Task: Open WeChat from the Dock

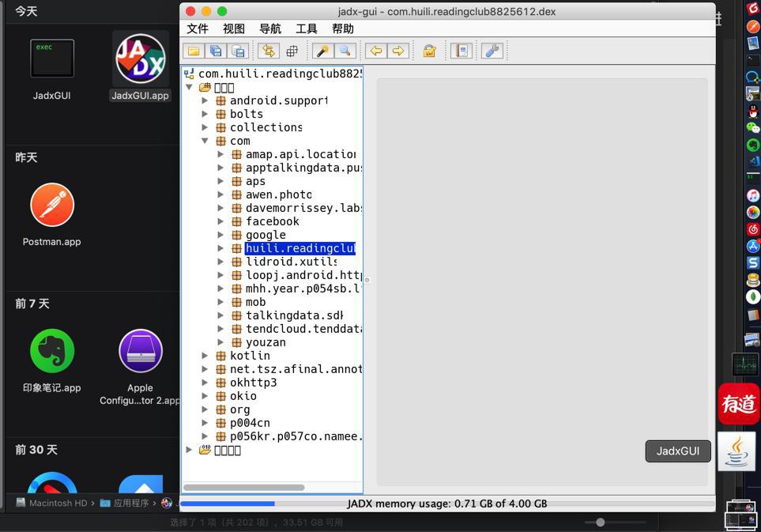Action: tap(753, 127)
